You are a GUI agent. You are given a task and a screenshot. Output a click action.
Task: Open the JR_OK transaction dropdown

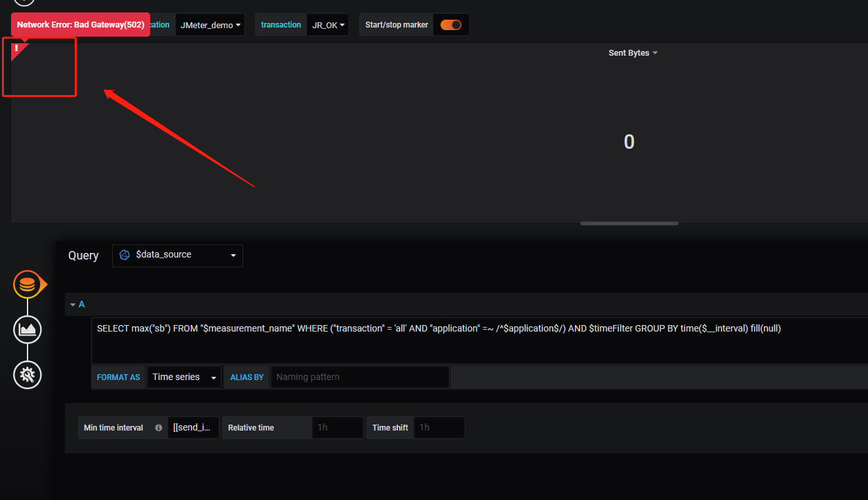coord(328,25)
